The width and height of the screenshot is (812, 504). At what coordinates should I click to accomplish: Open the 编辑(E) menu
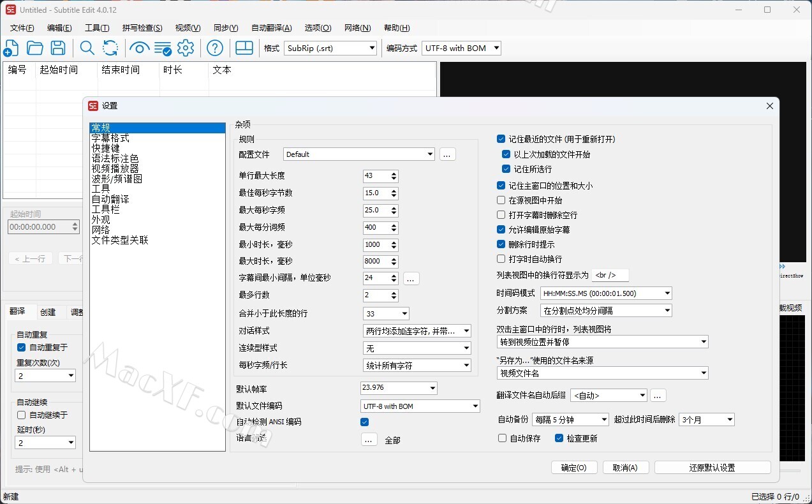[x=59, y=28]
